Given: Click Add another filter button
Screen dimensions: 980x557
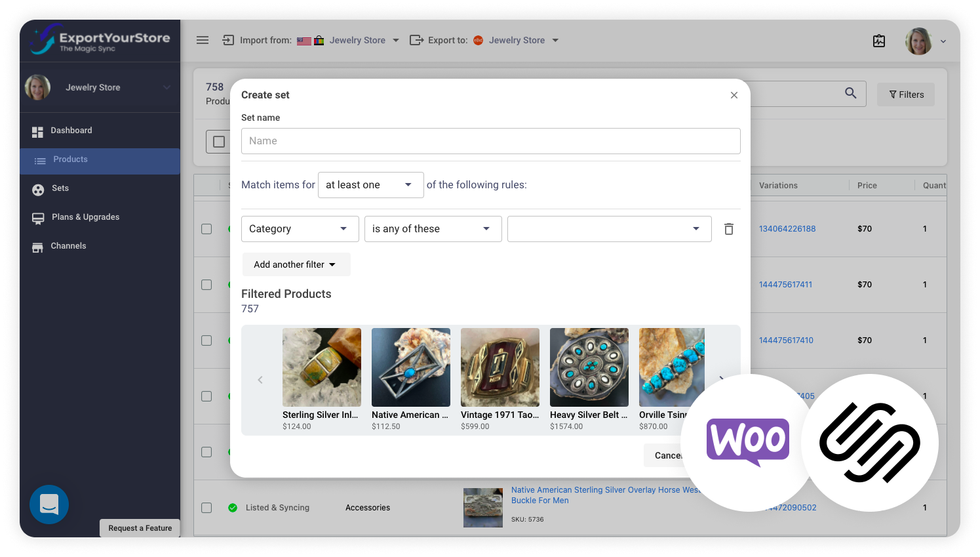Looking at the screenshot, I should [x=296, y=264].
